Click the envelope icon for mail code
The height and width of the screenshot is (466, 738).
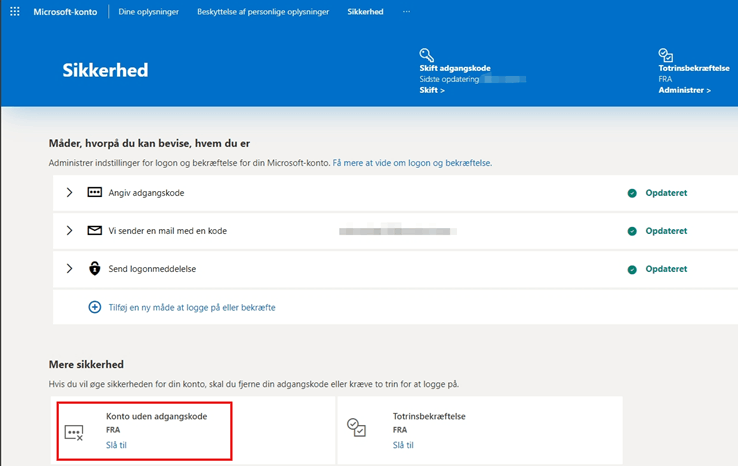[x=95, y=231]
